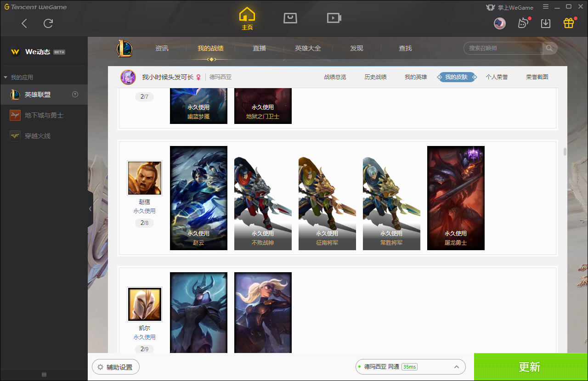The image size is (588, 381).
Task: Select 英雄联盟 in the app list
Action: (44, 95)
